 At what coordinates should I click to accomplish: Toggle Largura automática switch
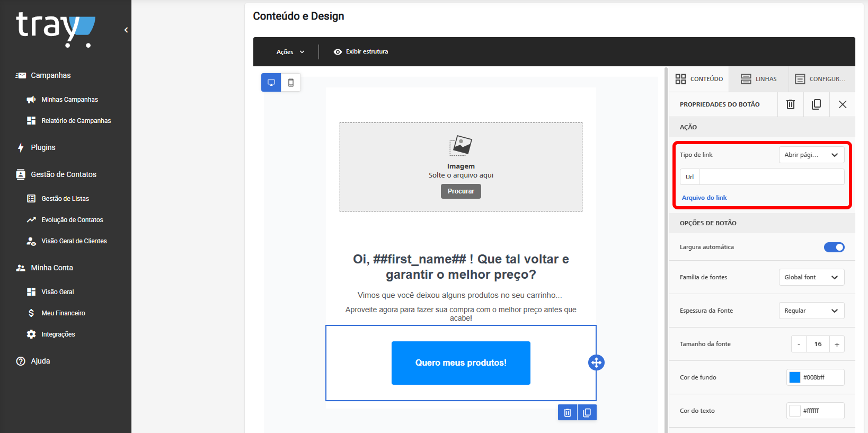(x=834, y=247)
